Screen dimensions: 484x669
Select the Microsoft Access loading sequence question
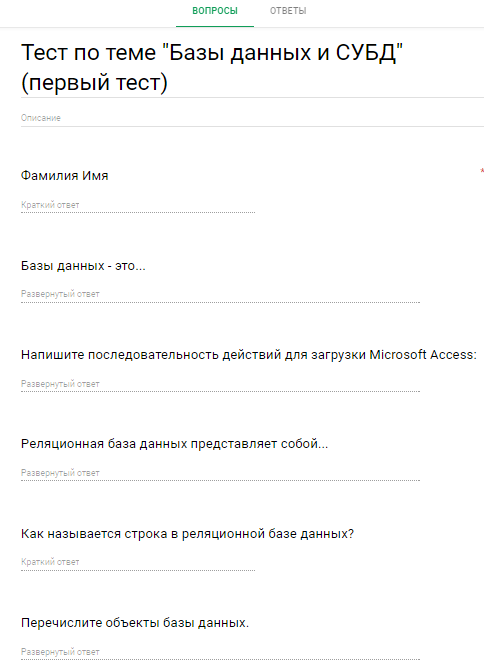(248, 355)
